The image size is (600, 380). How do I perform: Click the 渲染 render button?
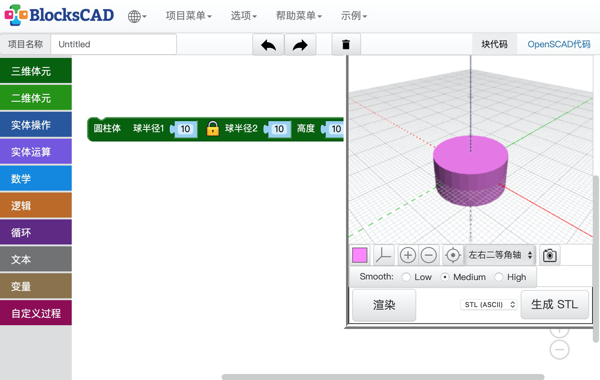point(384,305)
